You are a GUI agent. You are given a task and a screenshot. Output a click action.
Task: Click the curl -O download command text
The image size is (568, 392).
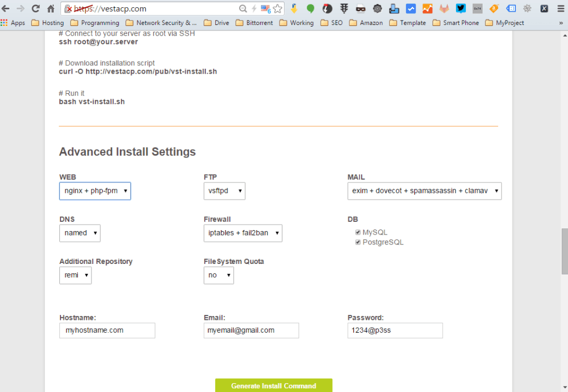(x=138, y=72)
